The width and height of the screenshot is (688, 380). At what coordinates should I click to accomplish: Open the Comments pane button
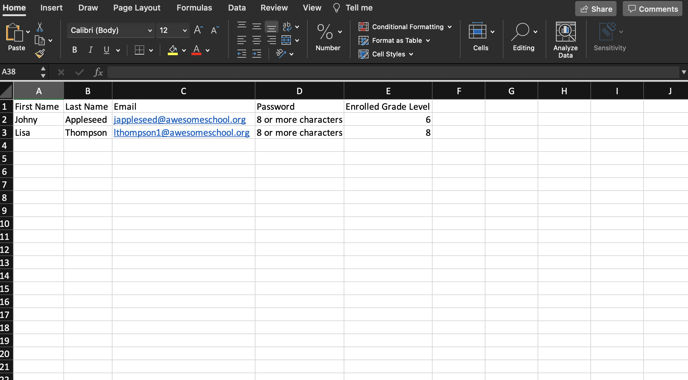click(x=652, y=9)
